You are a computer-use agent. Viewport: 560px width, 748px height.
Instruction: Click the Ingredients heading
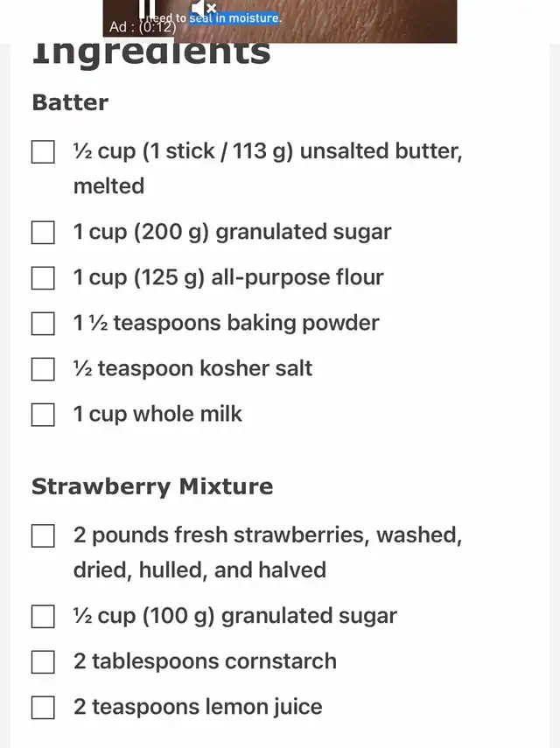click(151, 53)
